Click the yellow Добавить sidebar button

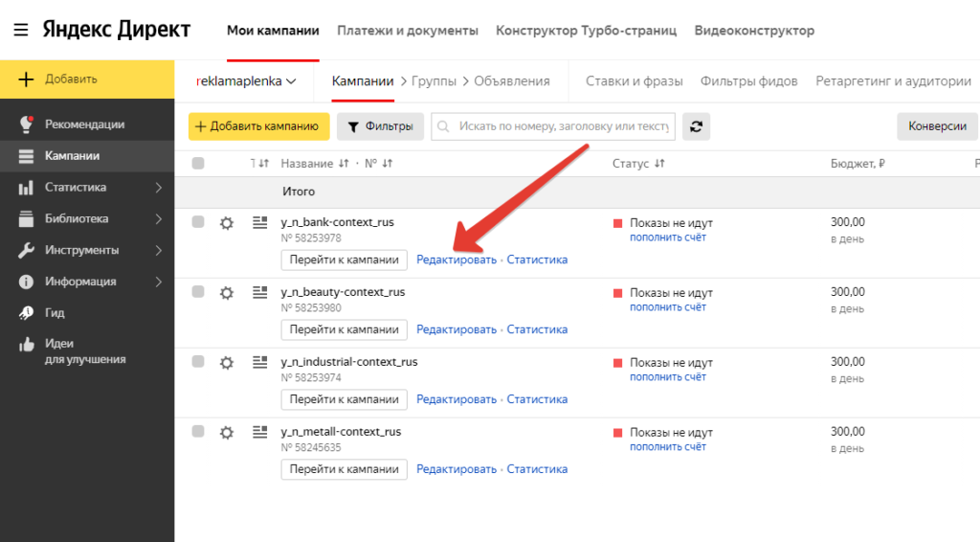(87, 79)
